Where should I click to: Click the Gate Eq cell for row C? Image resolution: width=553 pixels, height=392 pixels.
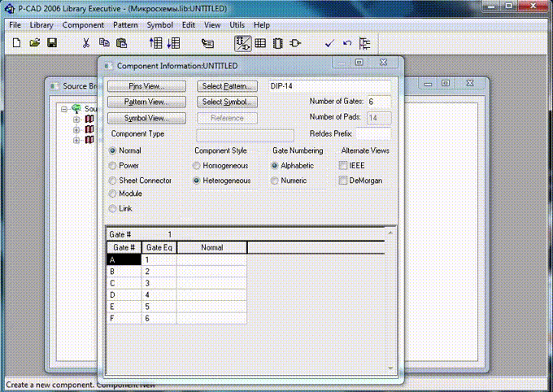pos(159,283)
